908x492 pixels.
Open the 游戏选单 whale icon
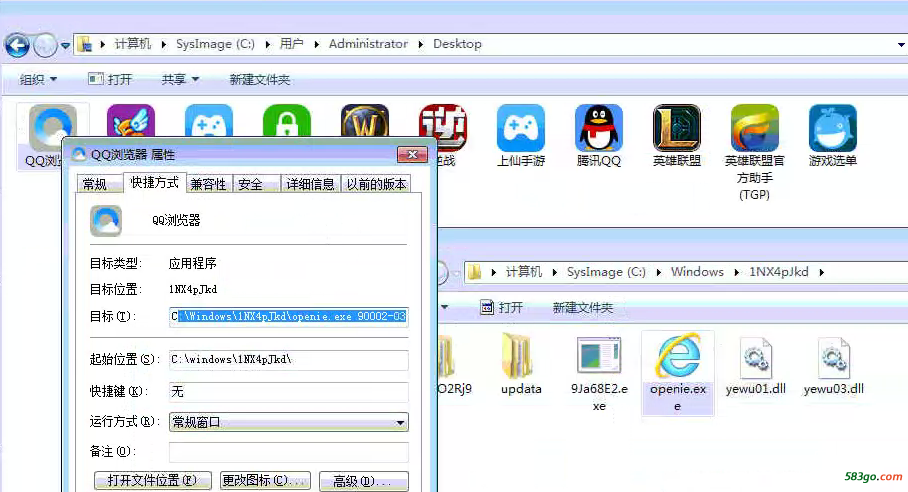pyautogui.click(x=833, y=128)
